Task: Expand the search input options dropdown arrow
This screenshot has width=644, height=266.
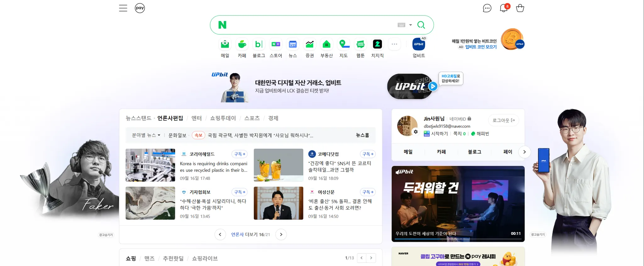Action: click(411, 25)
